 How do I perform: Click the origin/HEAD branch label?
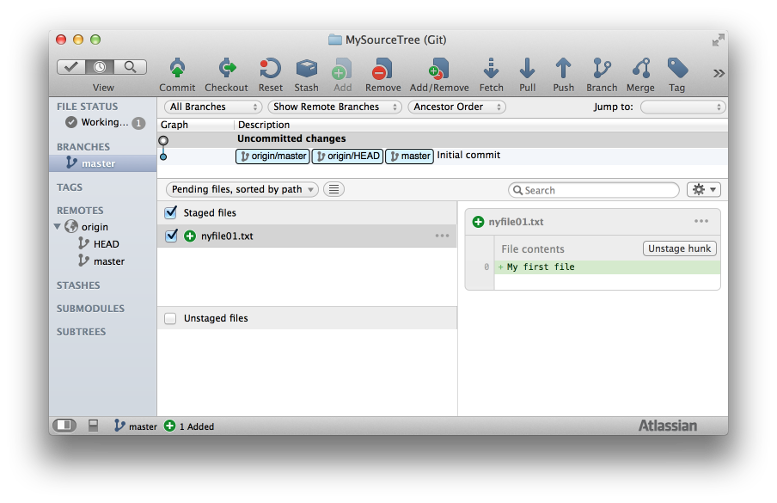(x=348, y=156)
